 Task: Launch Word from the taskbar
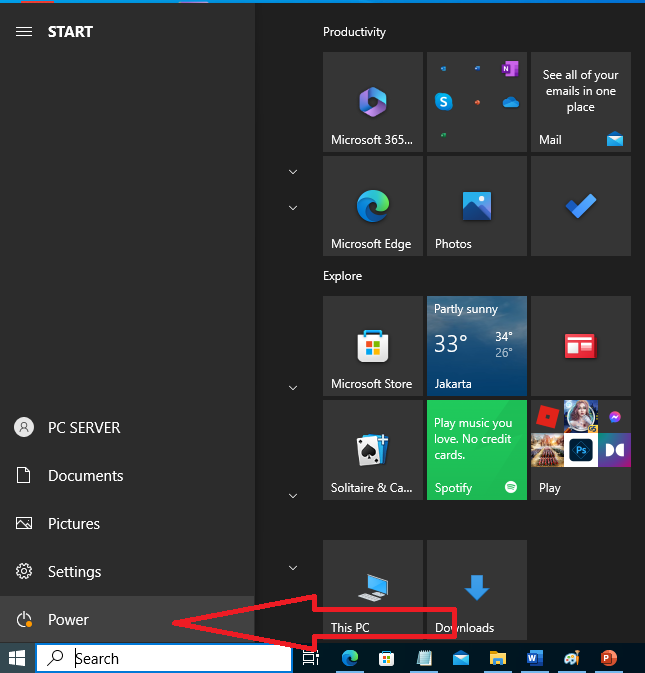tap(535, 658)
